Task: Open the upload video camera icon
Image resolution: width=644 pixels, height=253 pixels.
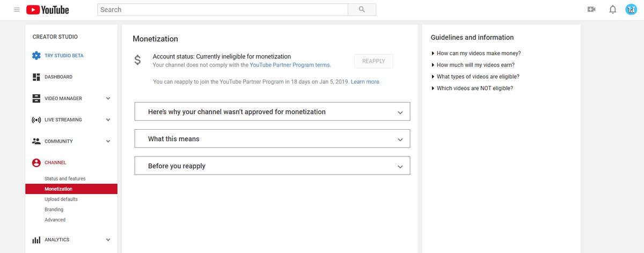Action: (x=591, y=10)
